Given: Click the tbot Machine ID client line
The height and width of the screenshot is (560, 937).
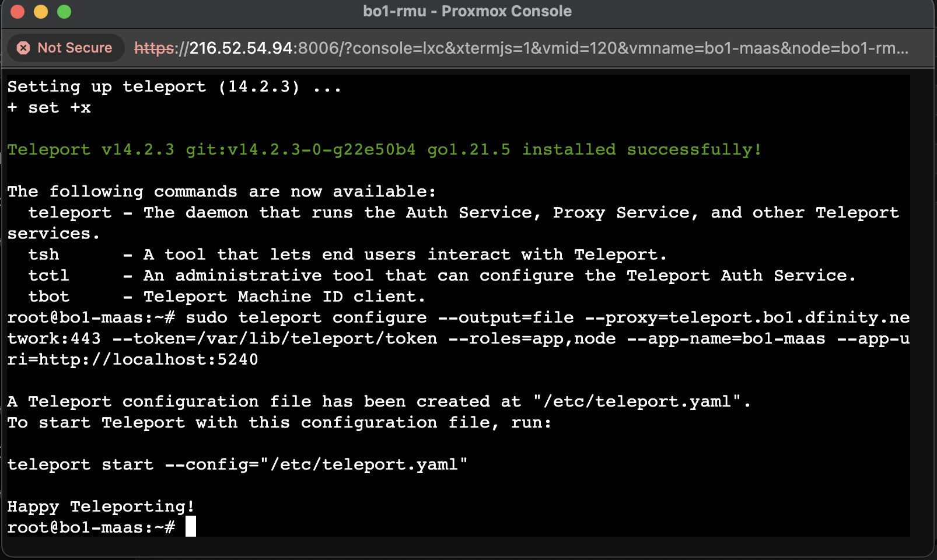Looking at the screenshot, I should click(226, 296).
